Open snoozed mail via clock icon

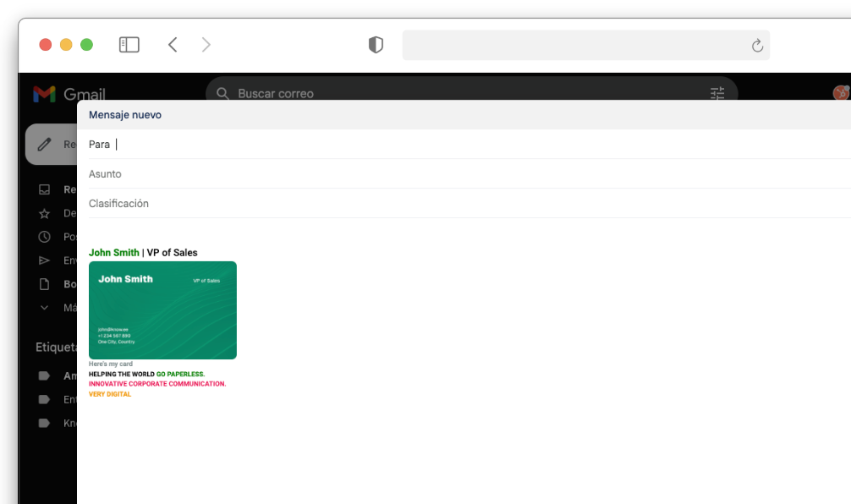(x=45, y=237)
